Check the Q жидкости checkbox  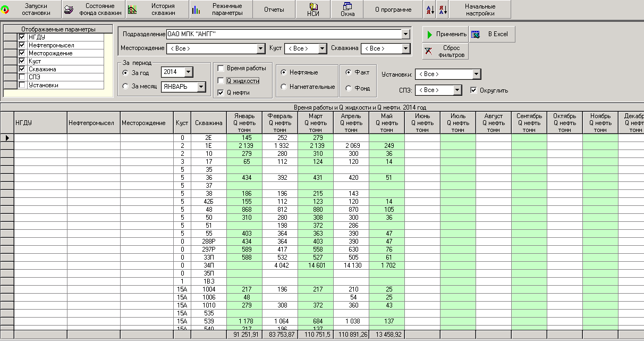coord(221,80)
